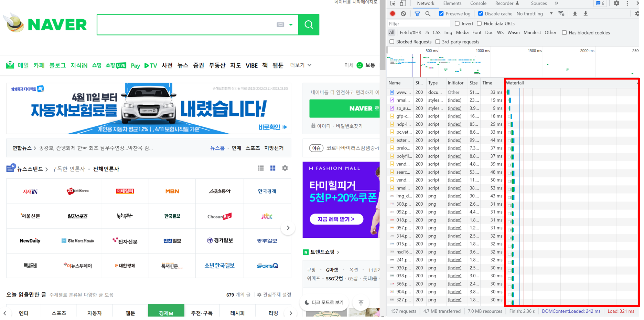Open the network conditions wifi icon

(x=561, y=14)
